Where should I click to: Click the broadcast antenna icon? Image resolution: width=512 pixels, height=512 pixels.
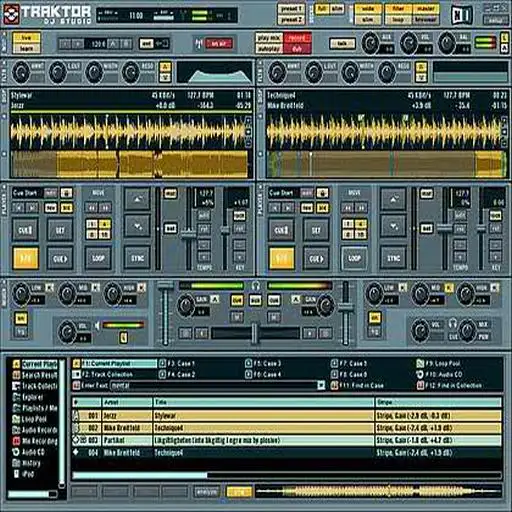point(199,43)
